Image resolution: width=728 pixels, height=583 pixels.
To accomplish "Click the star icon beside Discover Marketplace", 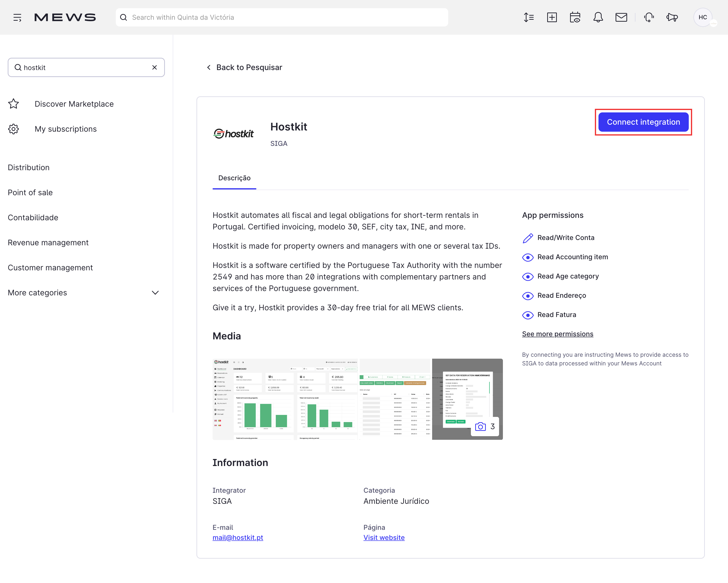I will (x=13, y=104).
